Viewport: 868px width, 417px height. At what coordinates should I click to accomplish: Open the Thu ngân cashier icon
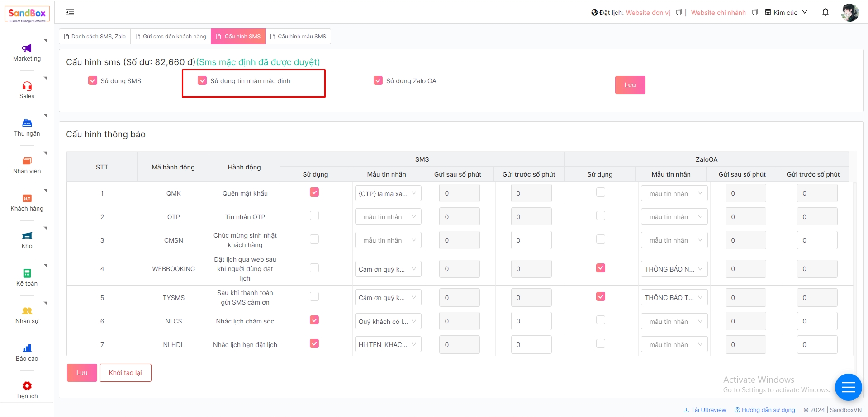(27, 123)
